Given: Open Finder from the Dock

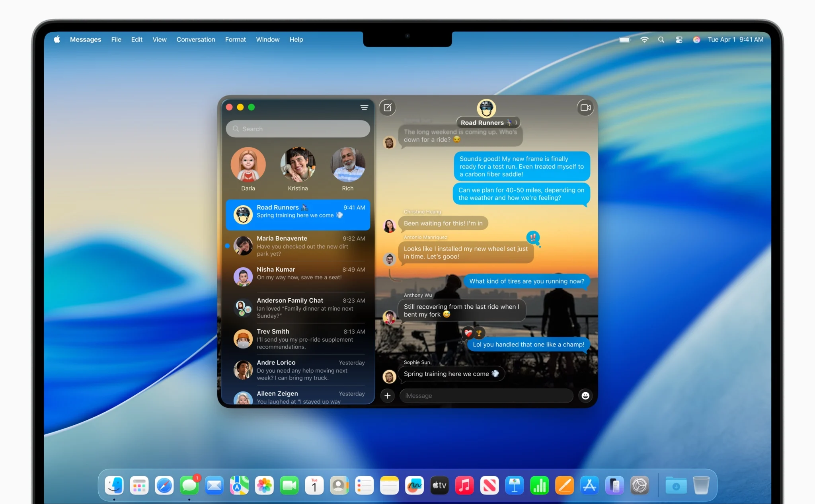Looking at the screenshot, I should click(114, 485).
